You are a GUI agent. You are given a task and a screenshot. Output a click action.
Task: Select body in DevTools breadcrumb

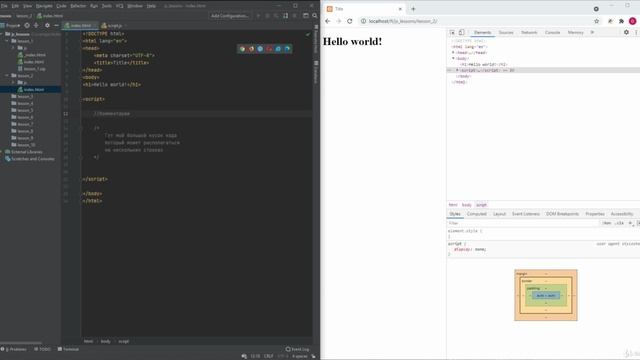click(467, 205)
